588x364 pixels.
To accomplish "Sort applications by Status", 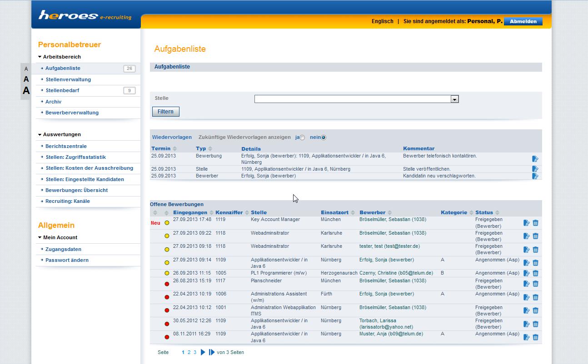I will click(x=497, y=212).
